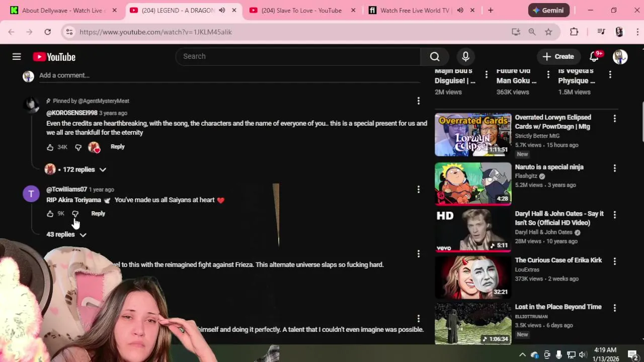Screen dimensions: 644x362
Task: Mute the Watch Free Live World TV tab
Action: 460,10
